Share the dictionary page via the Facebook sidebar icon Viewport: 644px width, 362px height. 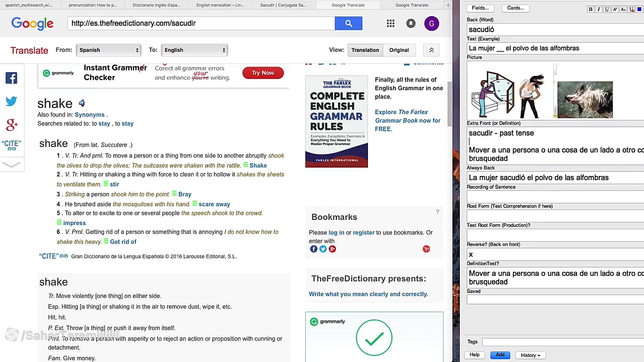coord(11,78)
